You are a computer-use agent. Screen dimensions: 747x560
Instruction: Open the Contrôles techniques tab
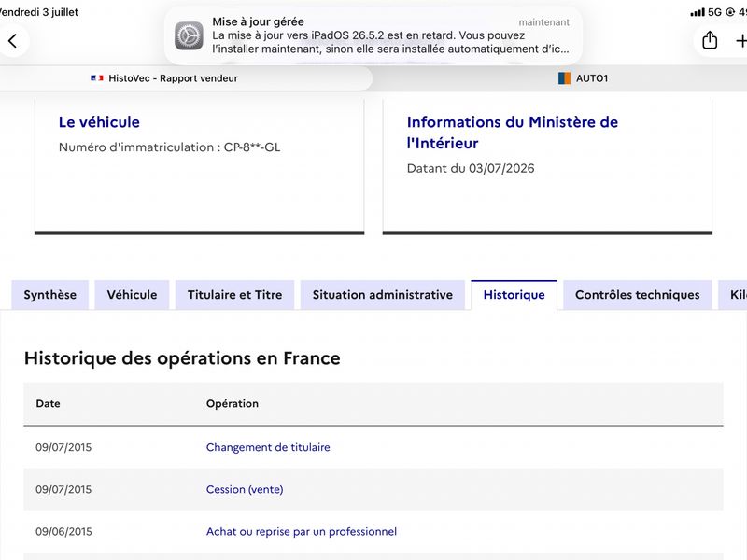point(638,295)
